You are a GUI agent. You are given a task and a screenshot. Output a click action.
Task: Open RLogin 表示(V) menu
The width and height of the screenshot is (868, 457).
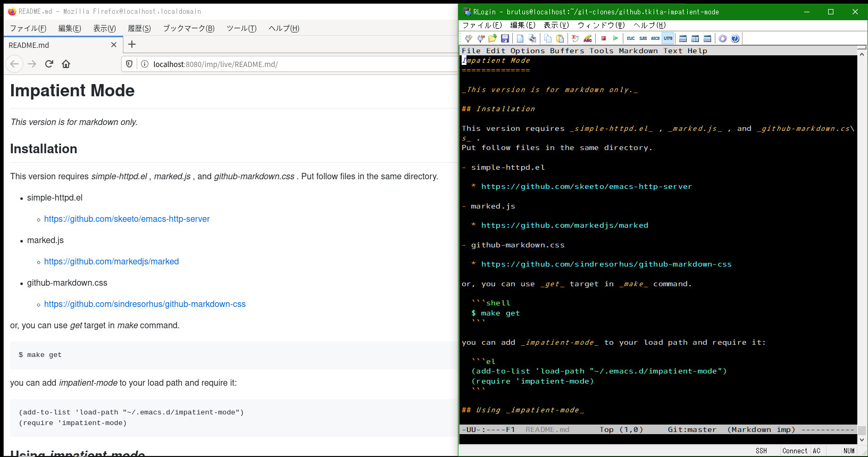pyautogui.click(x=556, y=25)
